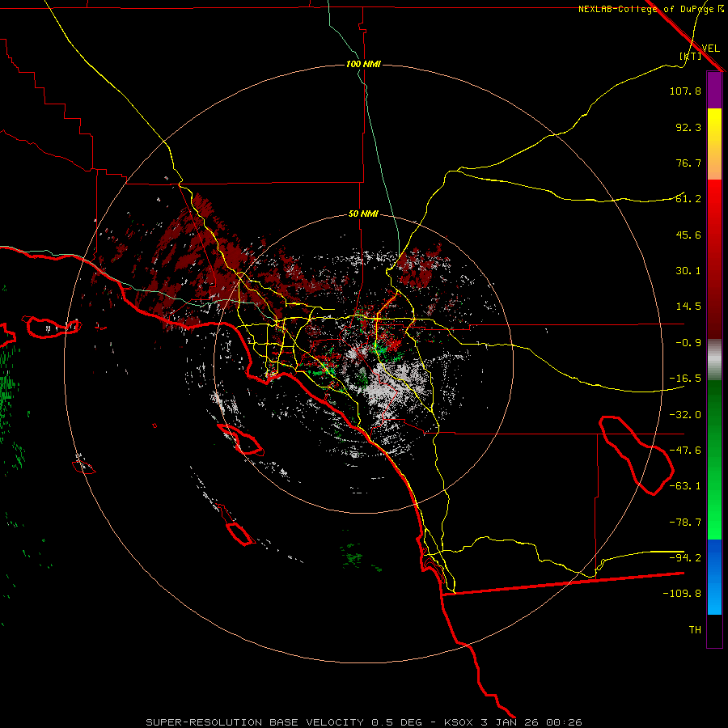Select the 107.8 value on the velocity scale
Image resolution: width=728 pixels, height=728 pixels.
685,91
